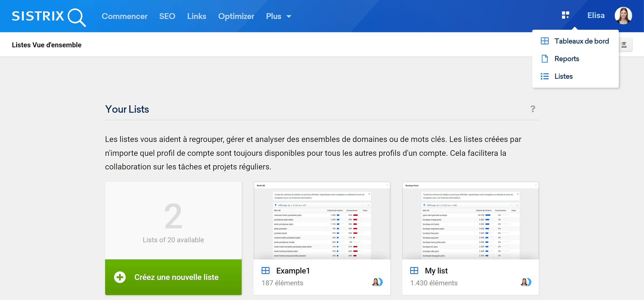Image resolution: width=644 pixels, height=300 pixels.
Task: Click Créez une nouvelle liste button
Action: pos(173,277)
